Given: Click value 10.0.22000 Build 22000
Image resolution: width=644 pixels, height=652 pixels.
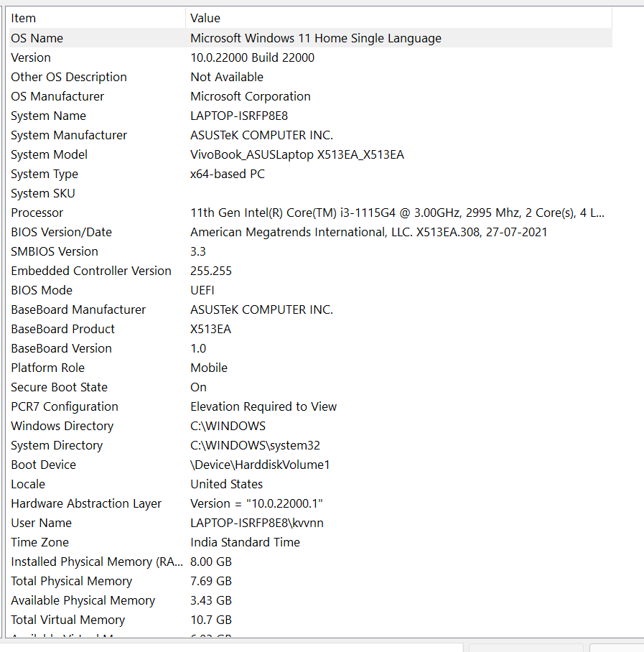Looking at the screenshot, I should click(253, 57).
